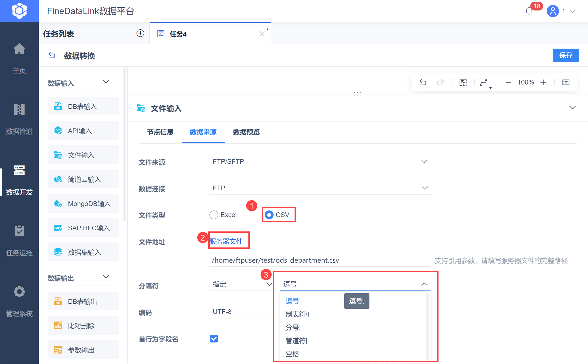Select the Excel file type radio
588x364 pixels.
pos(214,215)
